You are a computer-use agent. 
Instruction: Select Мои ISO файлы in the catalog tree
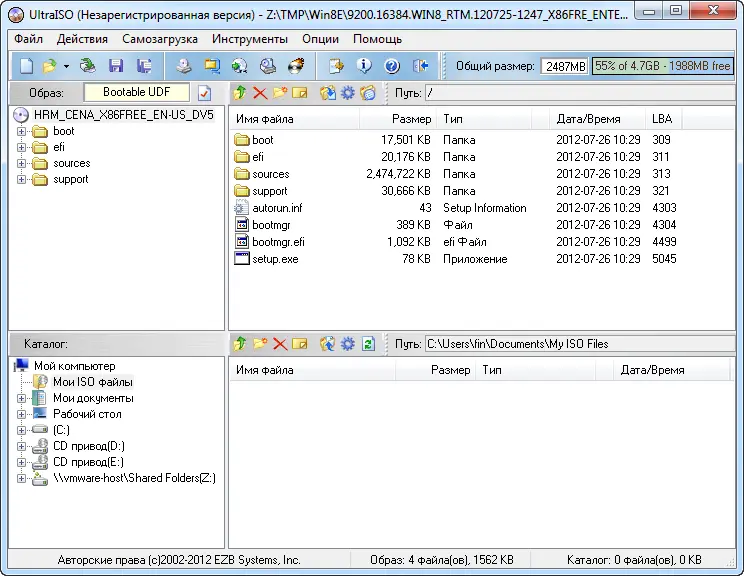pos(93,382)
